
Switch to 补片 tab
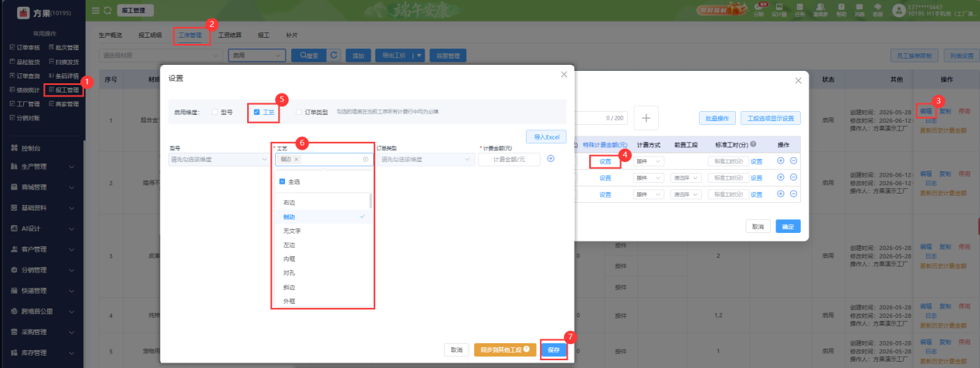(292, 35)
